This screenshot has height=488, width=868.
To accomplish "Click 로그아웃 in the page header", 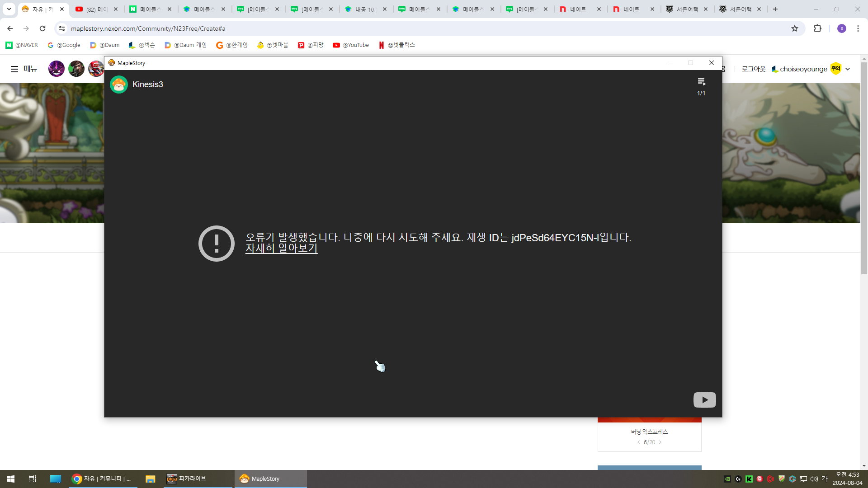I will click(x=753, y=69).
